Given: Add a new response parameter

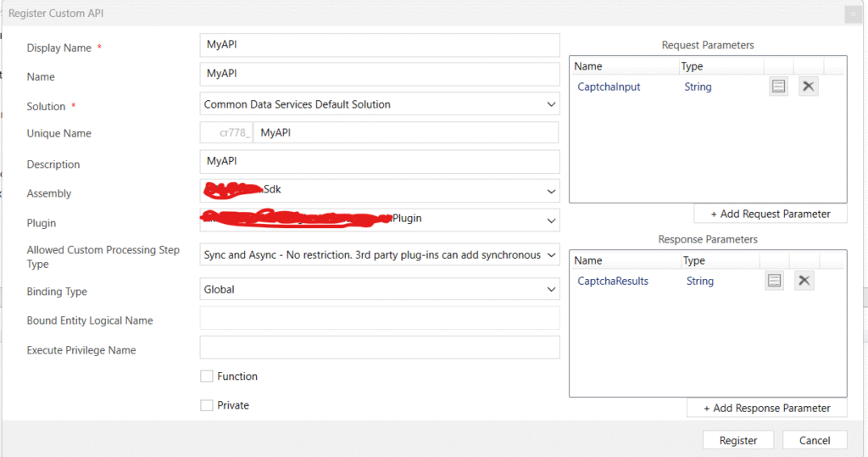Looking at the screenshot, I should click(x=766, y=408).
